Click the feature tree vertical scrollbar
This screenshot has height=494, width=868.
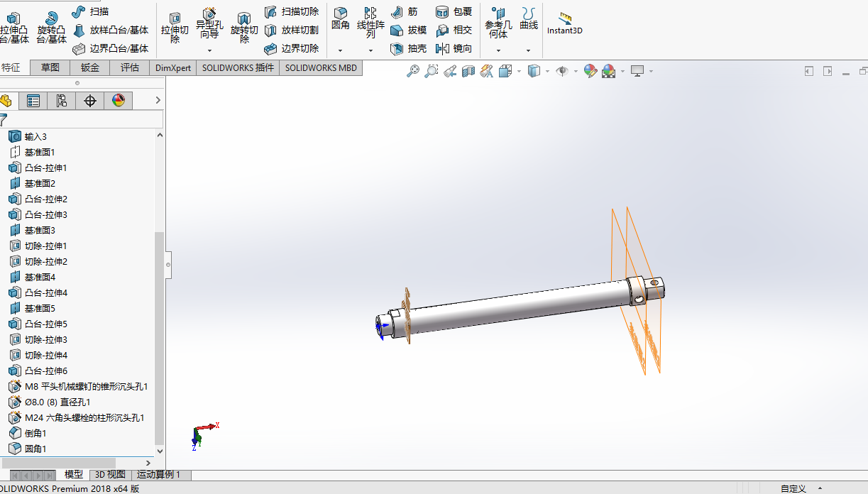point(159,337)
